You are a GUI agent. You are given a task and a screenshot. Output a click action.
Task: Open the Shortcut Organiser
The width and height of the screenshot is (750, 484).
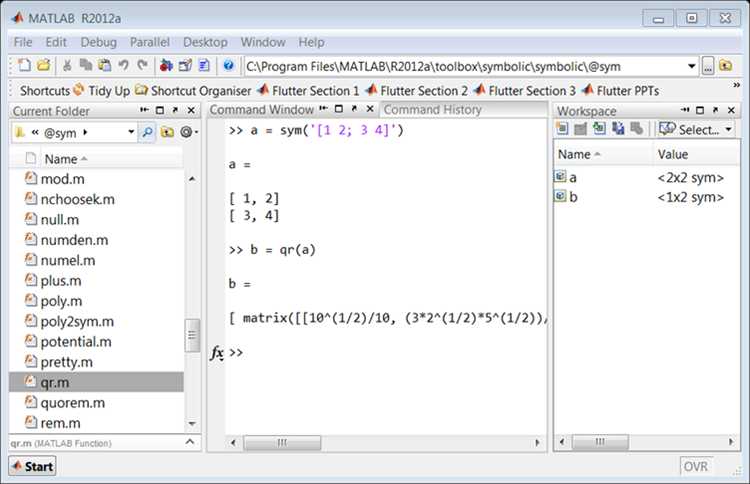pos(193,90)
